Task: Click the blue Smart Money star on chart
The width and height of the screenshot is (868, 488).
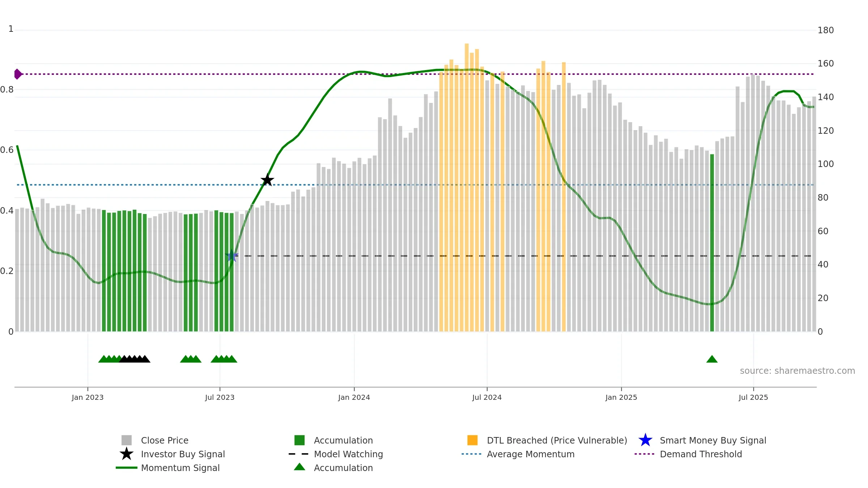Action: coord(232,256)
